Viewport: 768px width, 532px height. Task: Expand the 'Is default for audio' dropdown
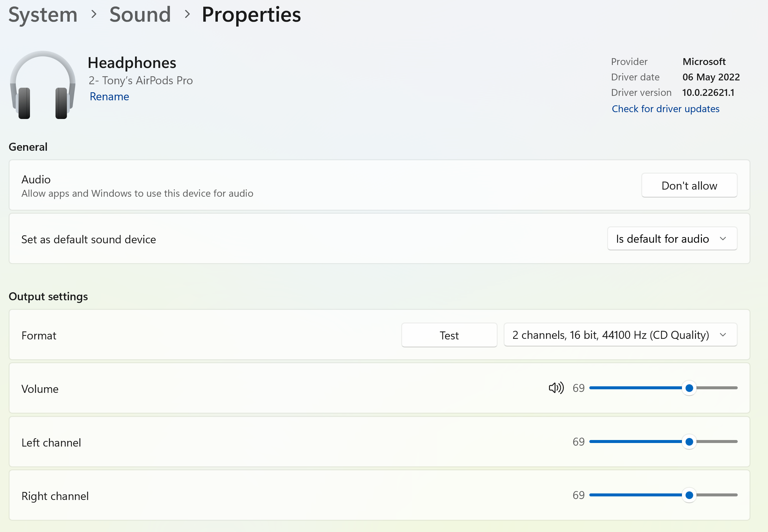(x=672, y=239)
